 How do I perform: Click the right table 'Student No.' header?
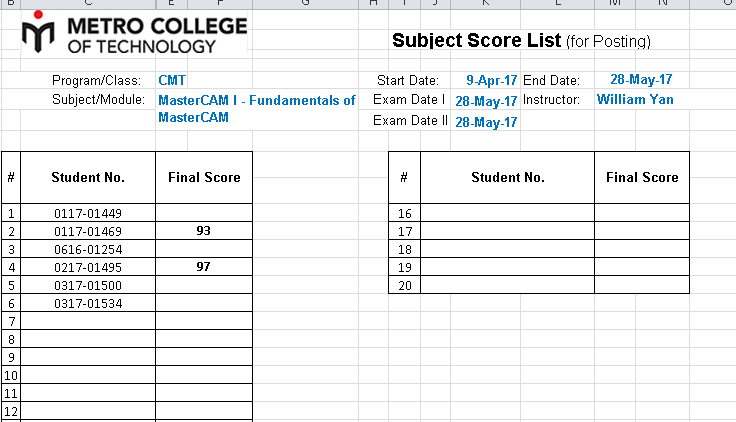pos(507,177)
